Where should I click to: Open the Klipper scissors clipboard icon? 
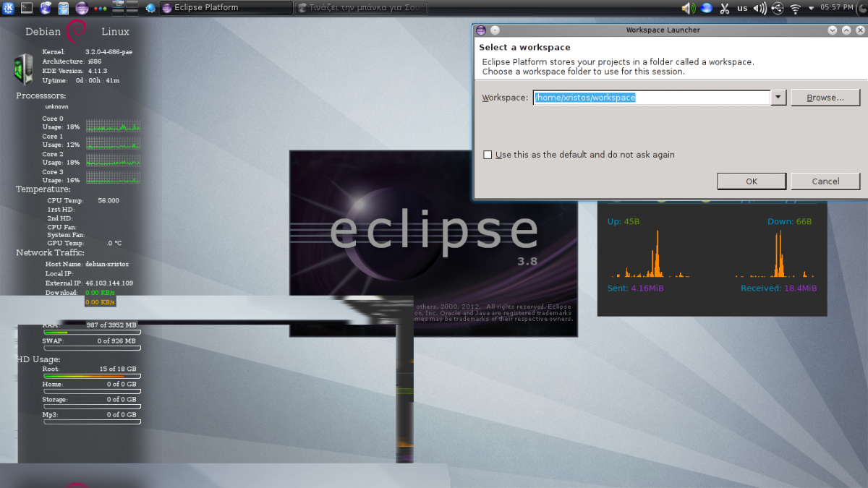pyautogui.click(x=725, y=8)
